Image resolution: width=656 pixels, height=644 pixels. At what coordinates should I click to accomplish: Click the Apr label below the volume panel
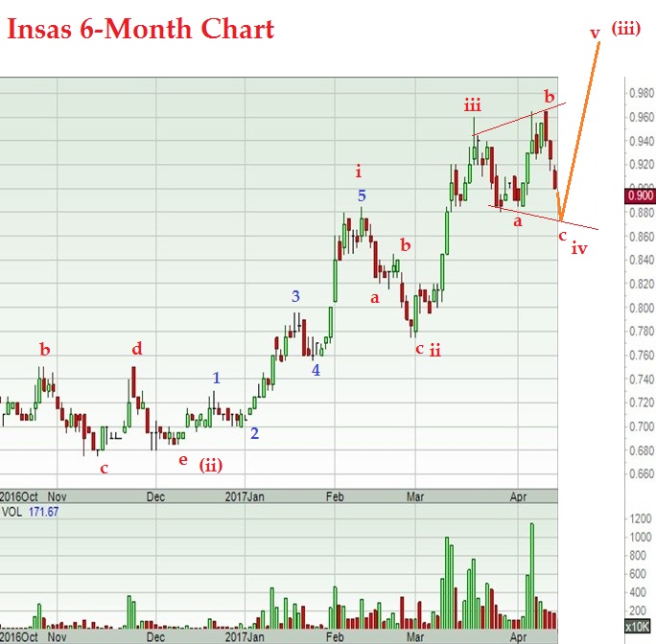(518, 637)
